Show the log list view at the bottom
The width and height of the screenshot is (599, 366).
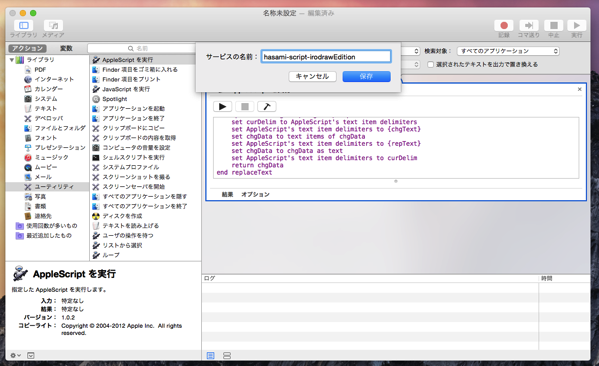210,355
